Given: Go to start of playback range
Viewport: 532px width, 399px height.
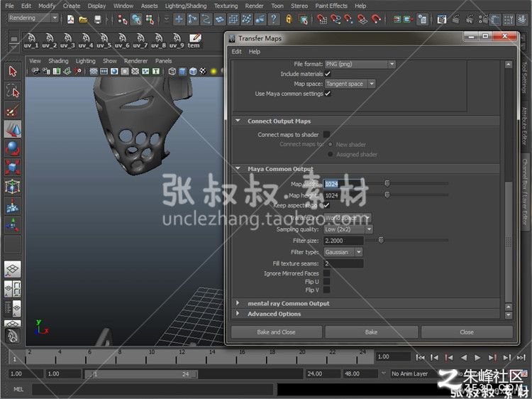Looking at the screenshot, I should 420,357.
